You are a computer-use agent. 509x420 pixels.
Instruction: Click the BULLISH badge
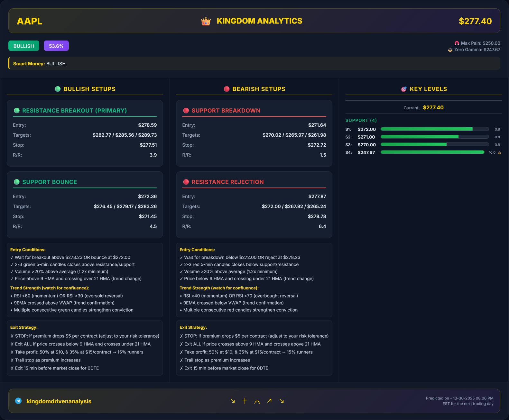point(24,46)
